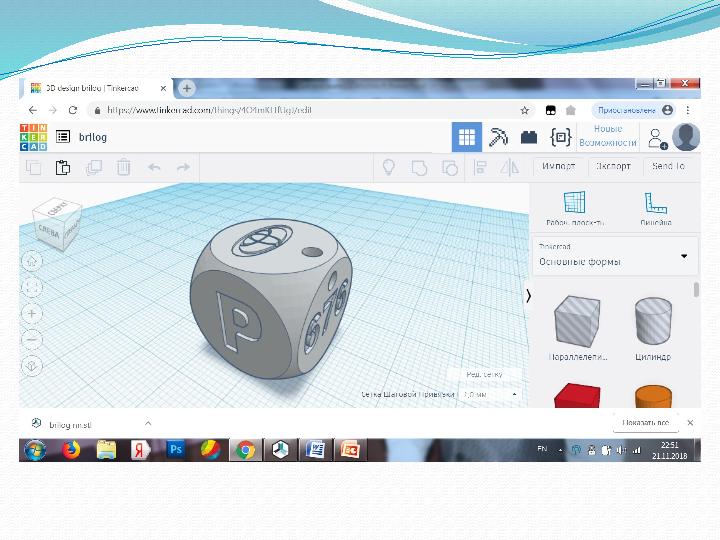Click the design name brllog

(x=93, y=137)
